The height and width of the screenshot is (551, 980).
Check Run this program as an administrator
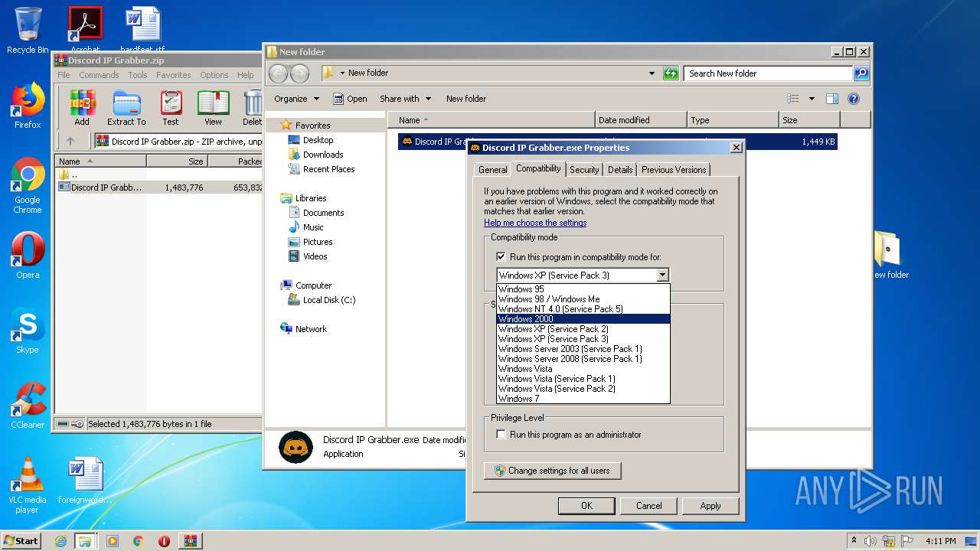[501, 435]
